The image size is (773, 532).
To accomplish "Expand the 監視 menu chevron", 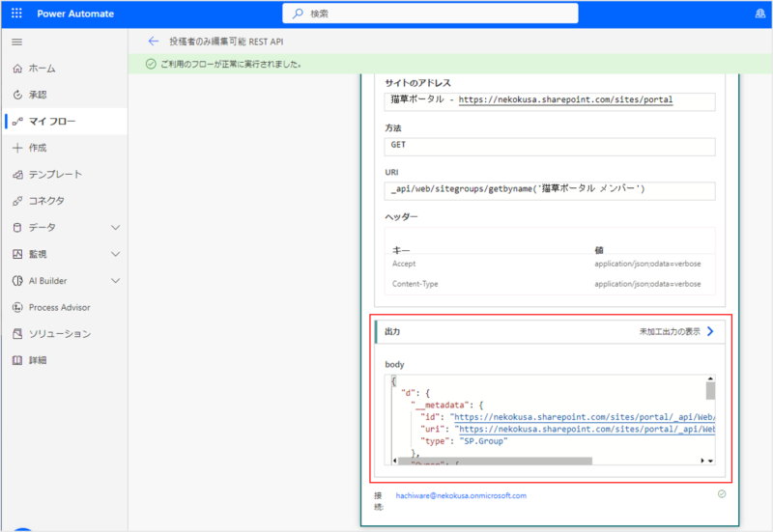I will coord(116,254).
